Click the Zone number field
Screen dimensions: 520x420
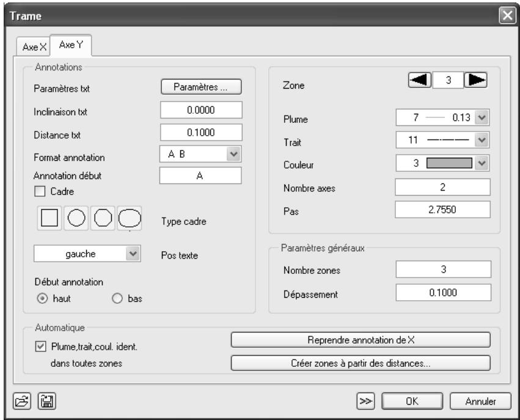tap(448, 80)
